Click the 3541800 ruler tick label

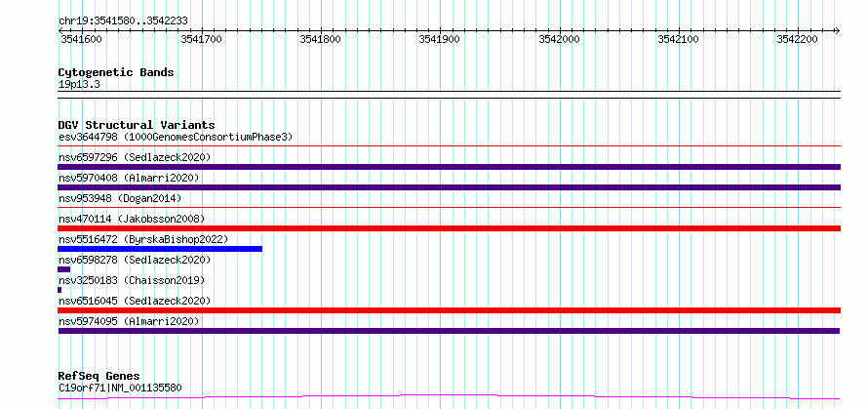click(321, 39)
